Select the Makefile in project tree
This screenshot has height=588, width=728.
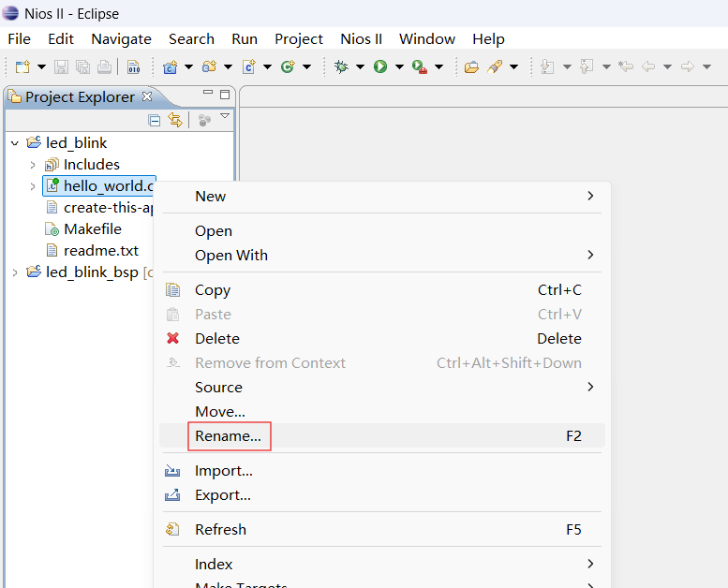(93, 229)
